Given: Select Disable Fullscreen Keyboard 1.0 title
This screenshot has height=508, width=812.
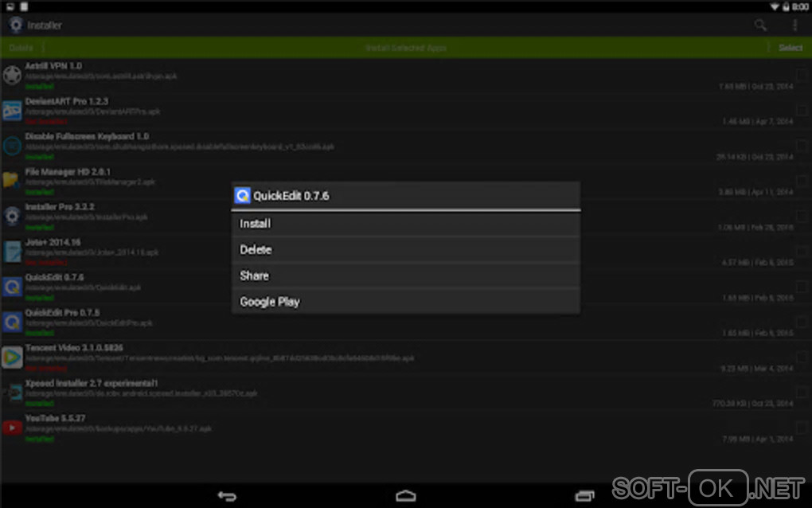Looking at the screenshot, I should pyautogui.click(x=87, y=137).
